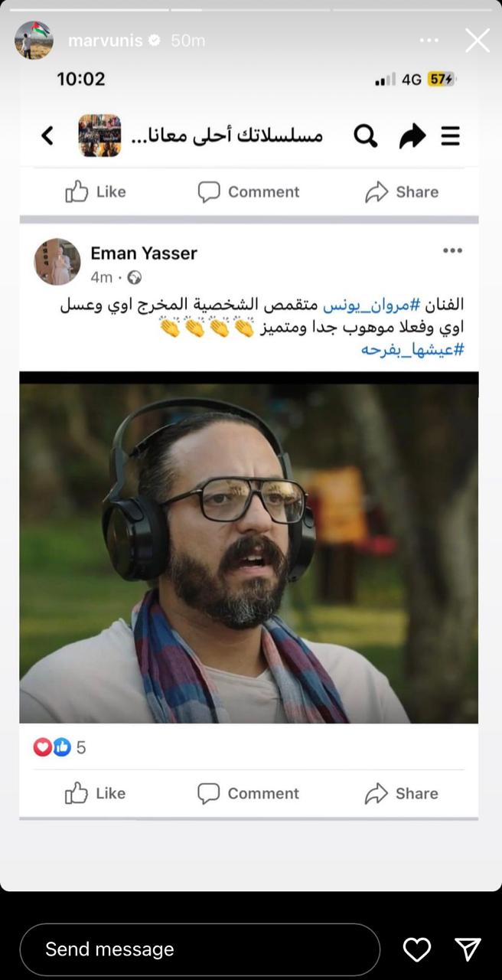This screenshot has height=980, width=502.
Task: Tap the black share arrow icon in the group header
Action: click(x=412, y=136)
